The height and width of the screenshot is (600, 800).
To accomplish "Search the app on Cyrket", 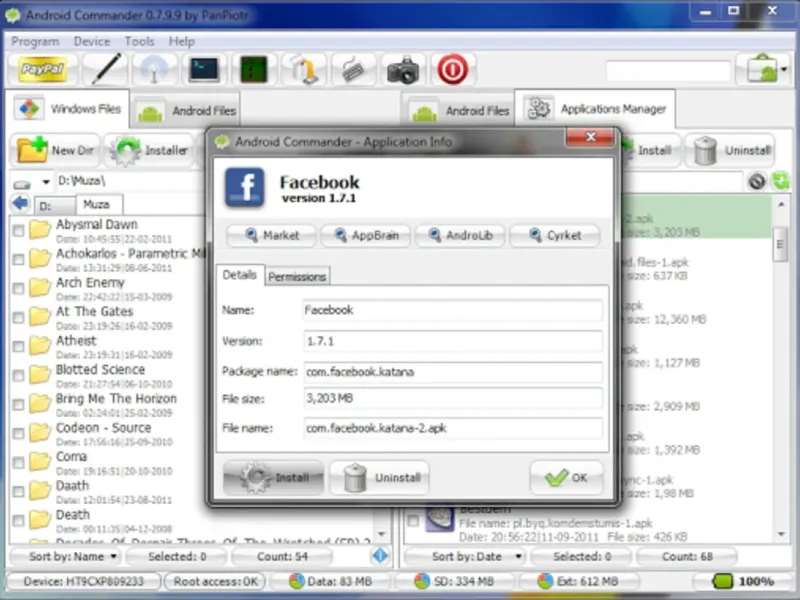I will [x=555, y=235].
